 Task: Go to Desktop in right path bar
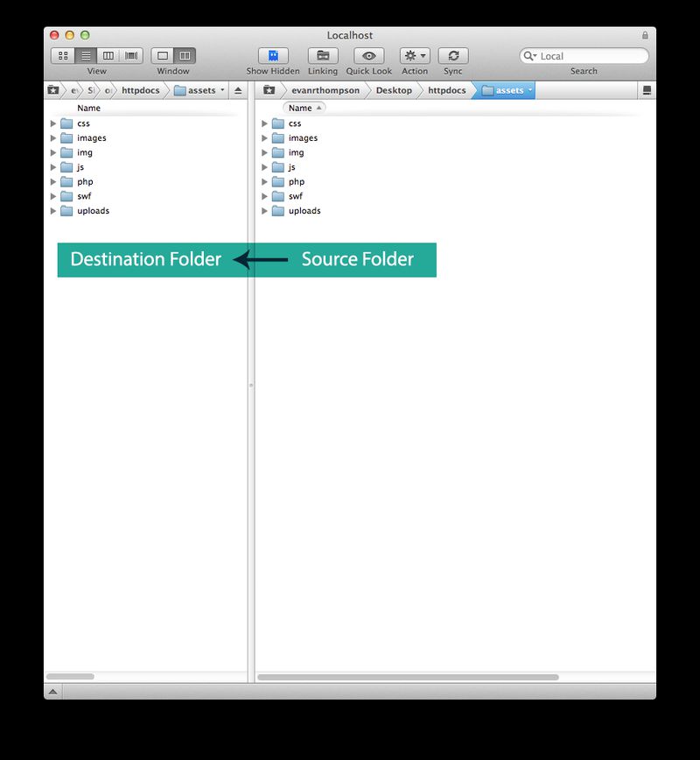point(394,90)
